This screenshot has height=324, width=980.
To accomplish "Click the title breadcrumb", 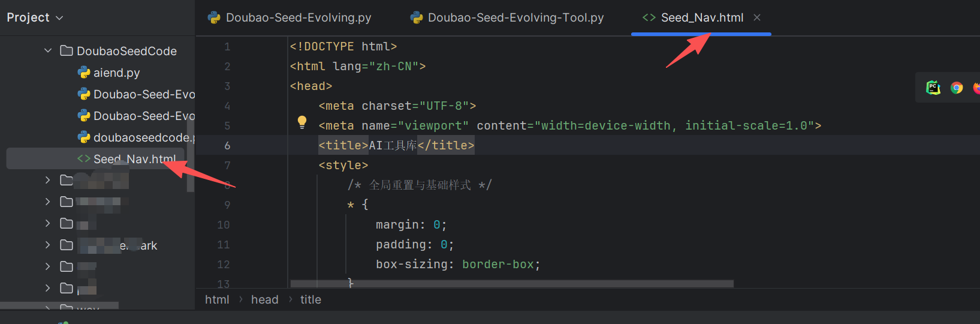I will (x=310, y=299).
